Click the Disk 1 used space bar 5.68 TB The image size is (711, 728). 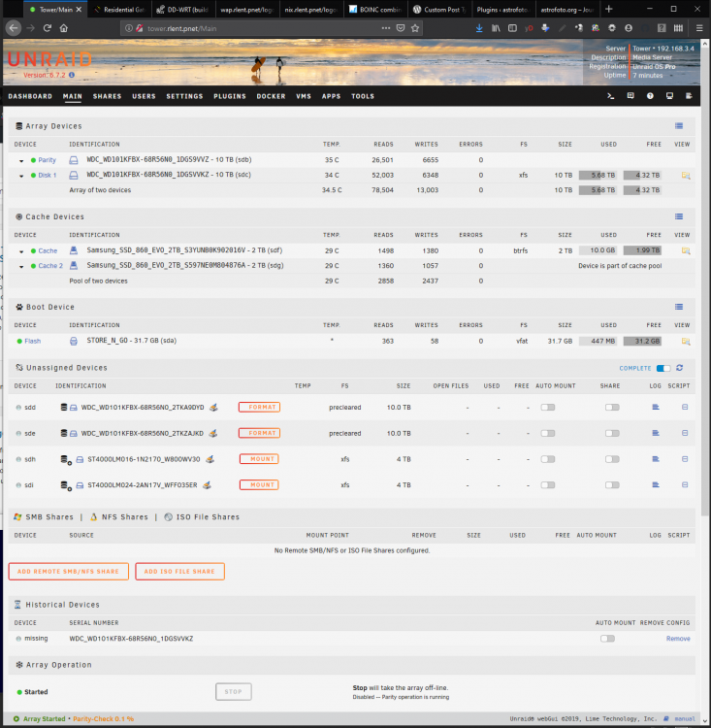click(x=598, y=175)
